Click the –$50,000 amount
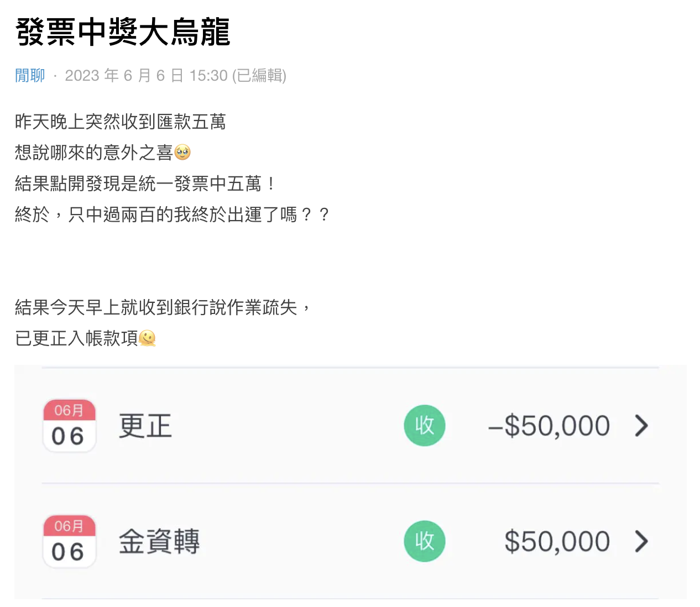The image size is (700, 607). pyautogui.click(x=549, y=426)
